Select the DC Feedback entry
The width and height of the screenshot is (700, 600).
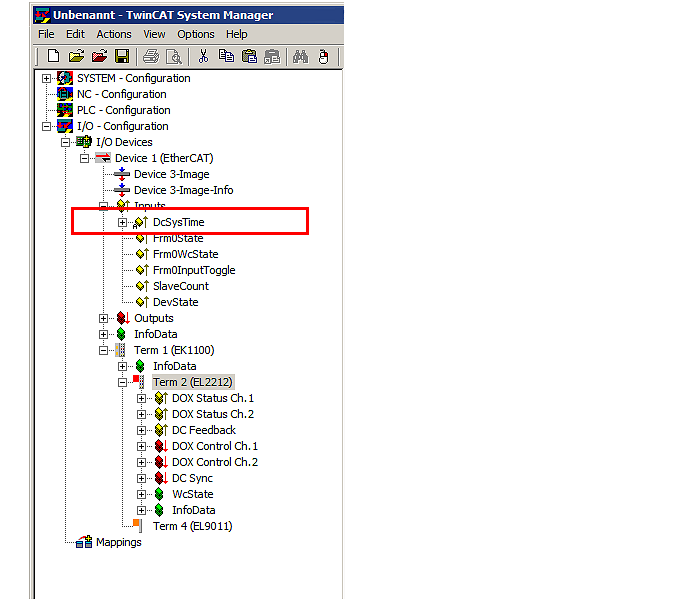(204, 430)
